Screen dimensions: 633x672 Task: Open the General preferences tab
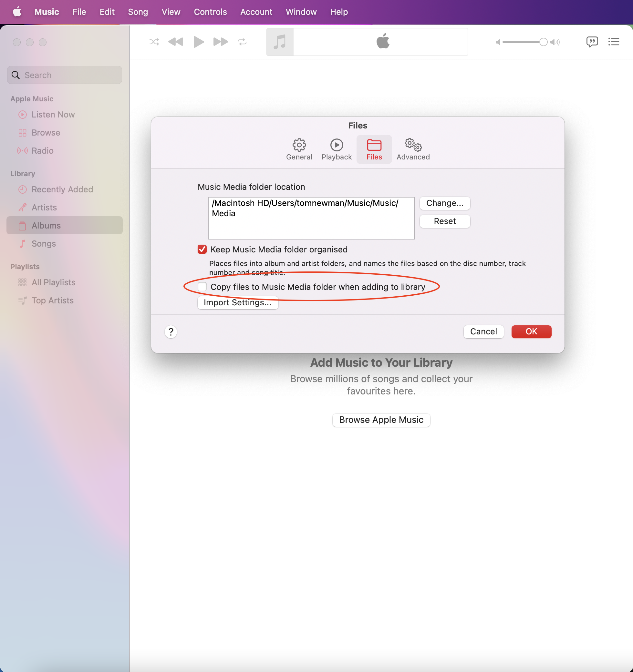[x=299, y=149]
